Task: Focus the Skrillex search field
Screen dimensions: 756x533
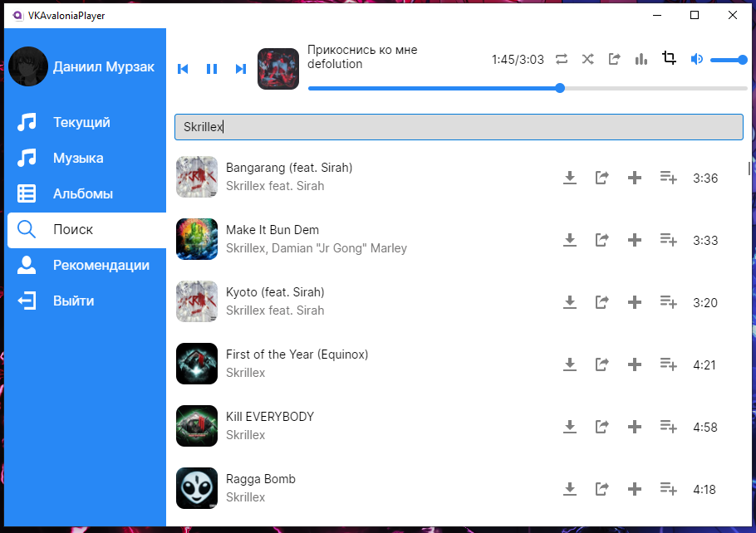Action: pos(459,127)
